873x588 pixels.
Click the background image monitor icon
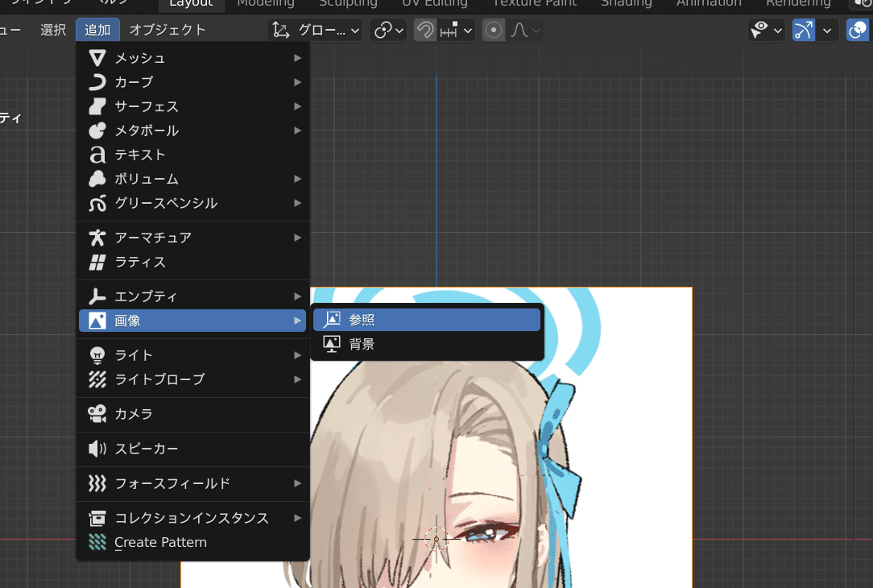[332, 344]
